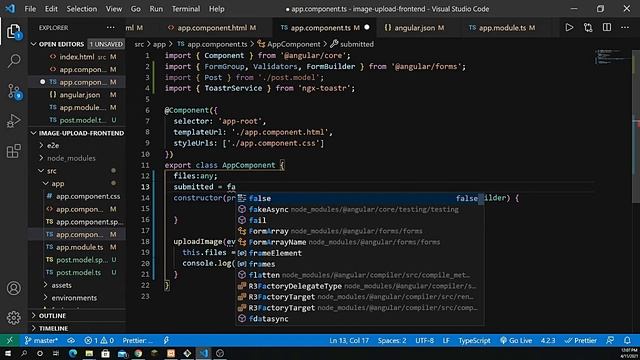Click the lightning bolt status bar icon
This screenshot has height=360, width=640.
[166, 340]
